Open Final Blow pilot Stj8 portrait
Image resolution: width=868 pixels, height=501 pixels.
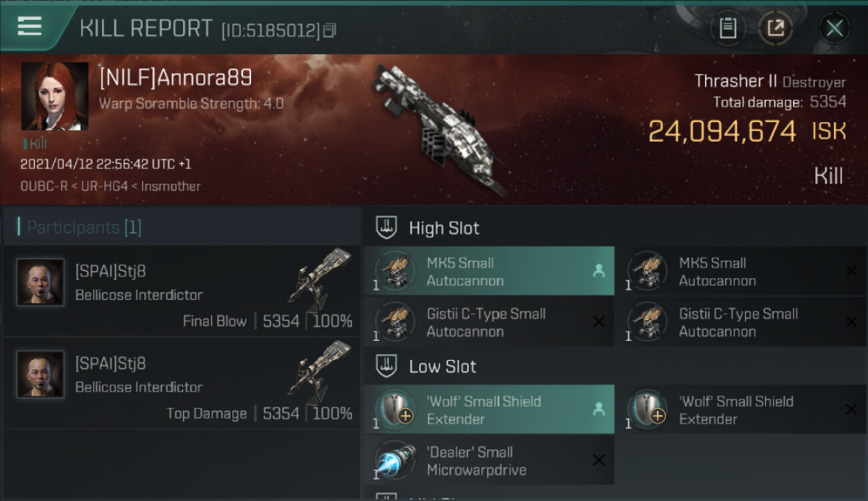(x=40, y=282)
